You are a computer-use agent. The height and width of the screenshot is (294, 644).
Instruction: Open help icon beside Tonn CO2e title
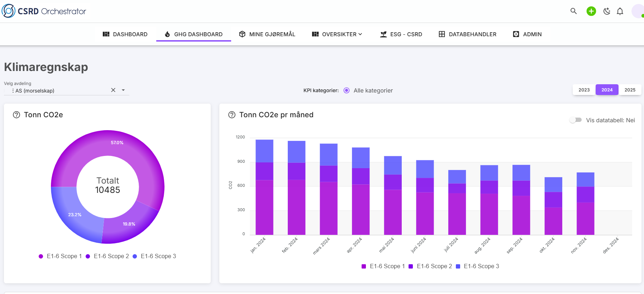point(16,115)
